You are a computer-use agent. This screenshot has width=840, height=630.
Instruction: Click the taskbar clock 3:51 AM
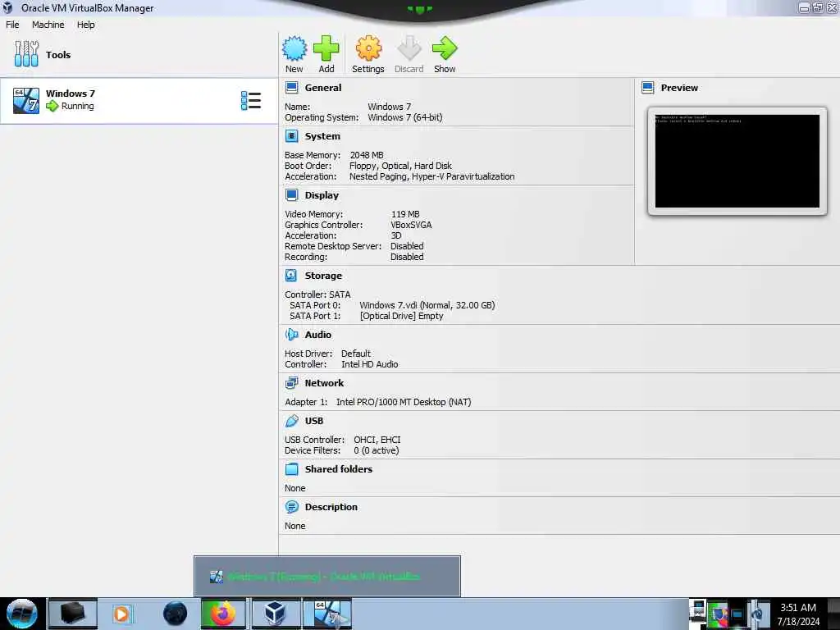click(x=798, y=608)
